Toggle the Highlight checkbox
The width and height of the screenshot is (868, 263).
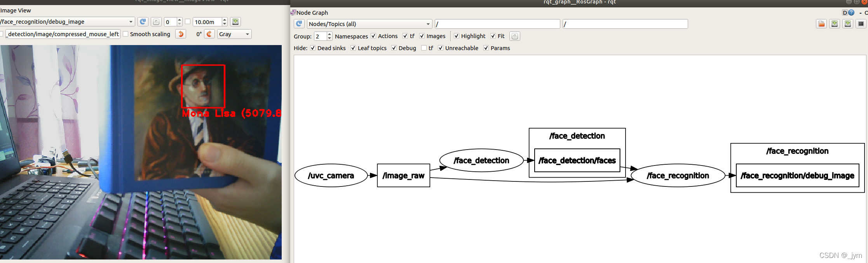click(x=457, y=36)
